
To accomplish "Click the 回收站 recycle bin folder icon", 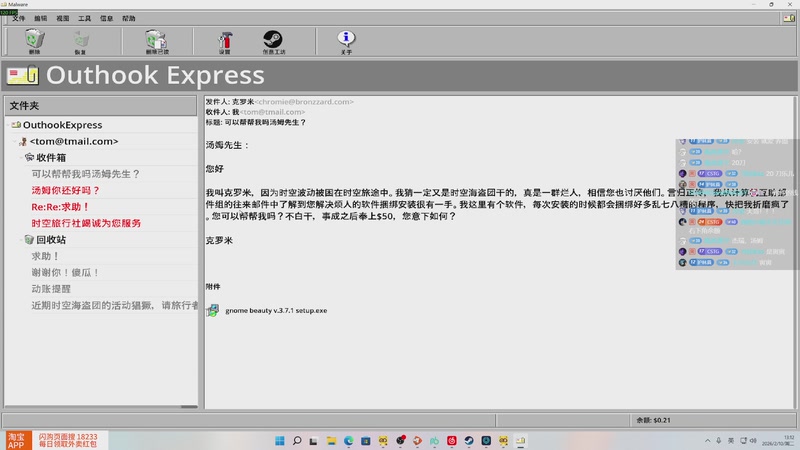I will click(29, 239).
